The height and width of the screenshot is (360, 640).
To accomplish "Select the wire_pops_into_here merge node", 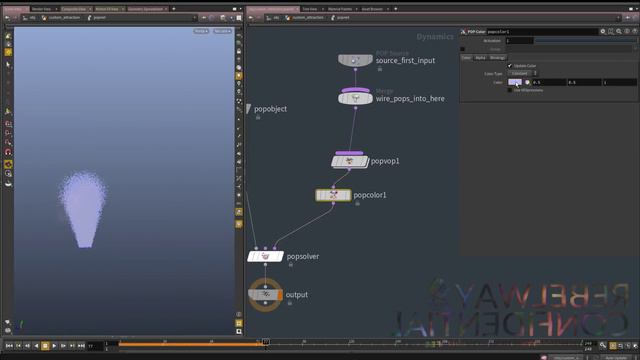I will (x=355, y=98).
